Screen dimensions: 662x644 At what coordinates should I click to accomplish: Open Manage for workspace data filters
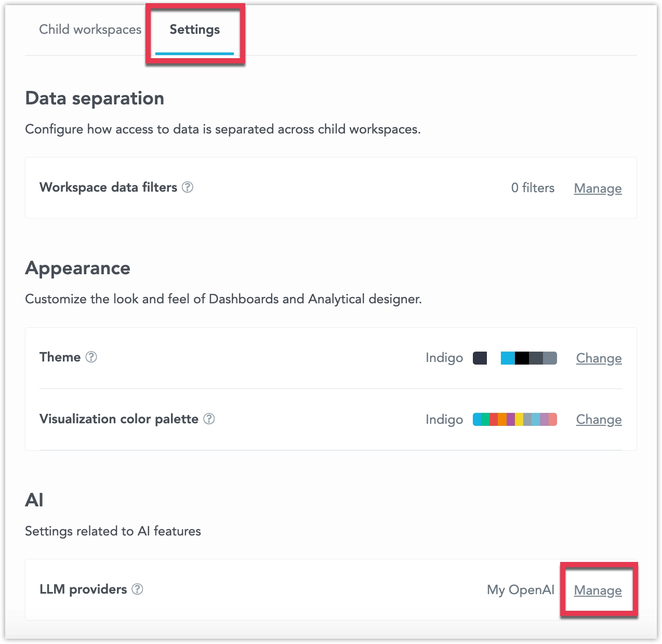(598, 188)
